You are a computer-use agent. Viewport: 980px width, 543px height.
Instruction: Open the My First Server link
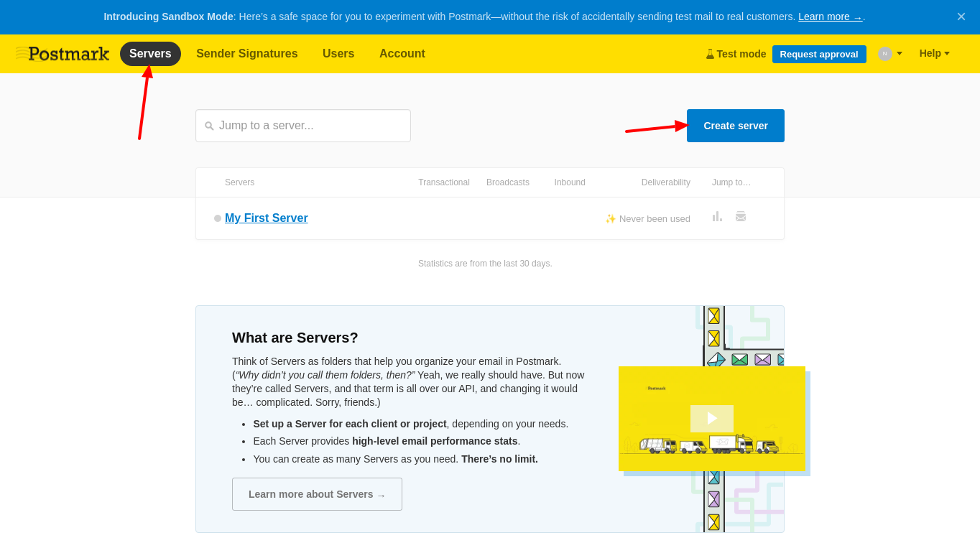click(x=267, y=218)
